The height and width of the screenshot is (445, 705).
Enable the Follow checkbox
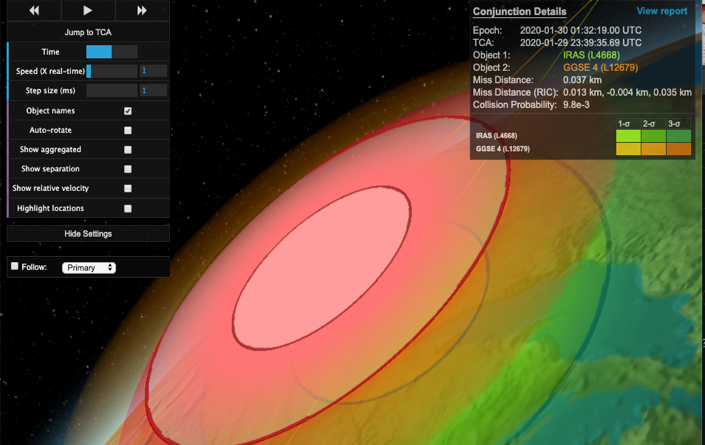15,267
